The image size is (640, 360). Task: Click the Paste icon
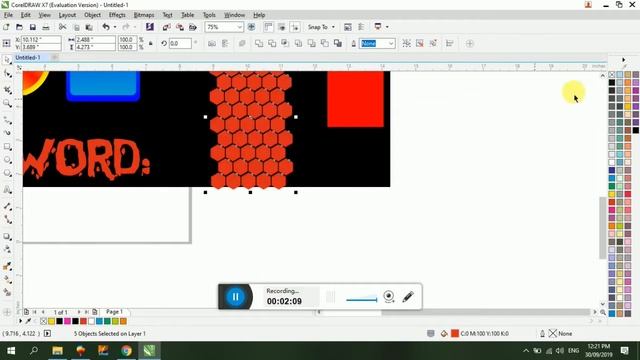(89, 27)
